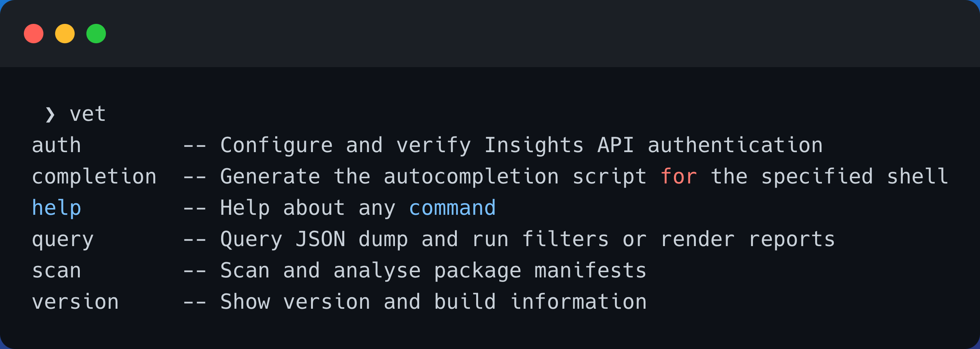
Task: Click "Configure and verify Insights API authentication" description
Action: click(521, 145)
